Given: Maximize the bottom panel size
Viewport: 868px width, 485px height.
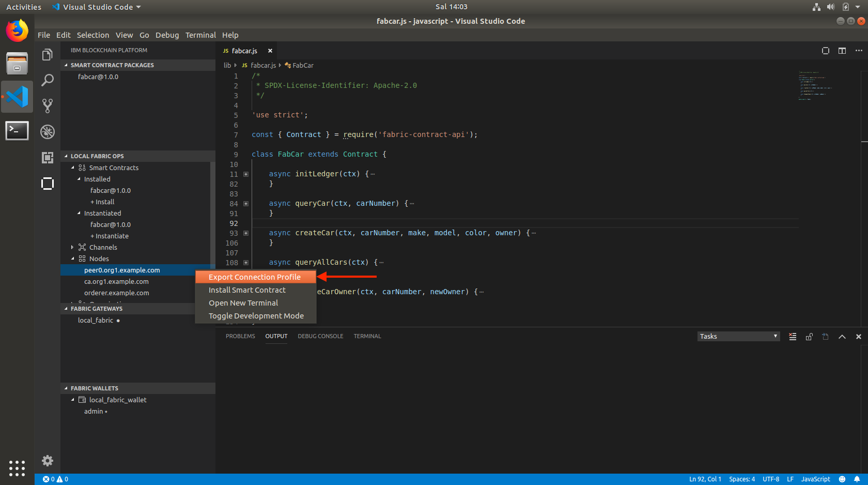Looking at the screenshot, I should [x=842, y=337].
